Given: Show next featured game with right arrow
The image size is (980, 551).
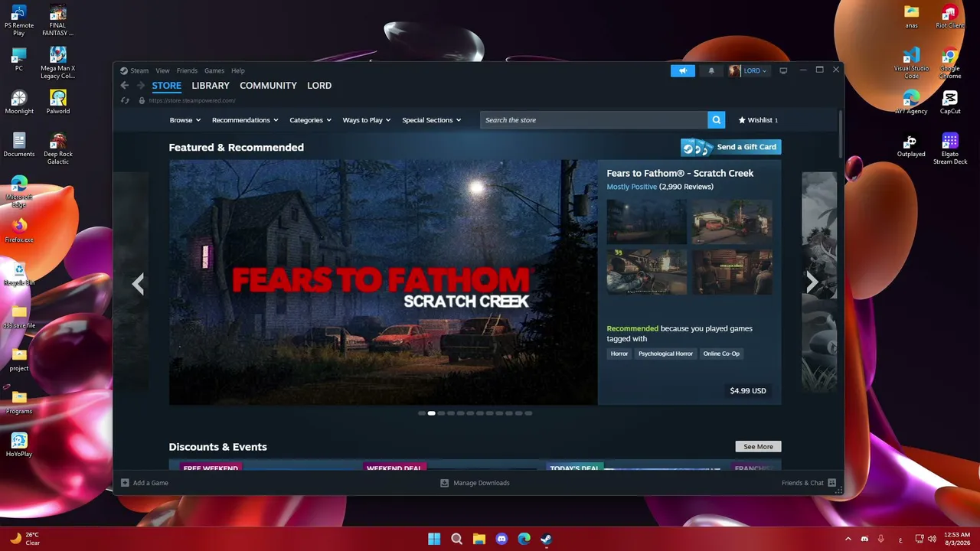Looking at the screenshot, I should coord(812,282).
